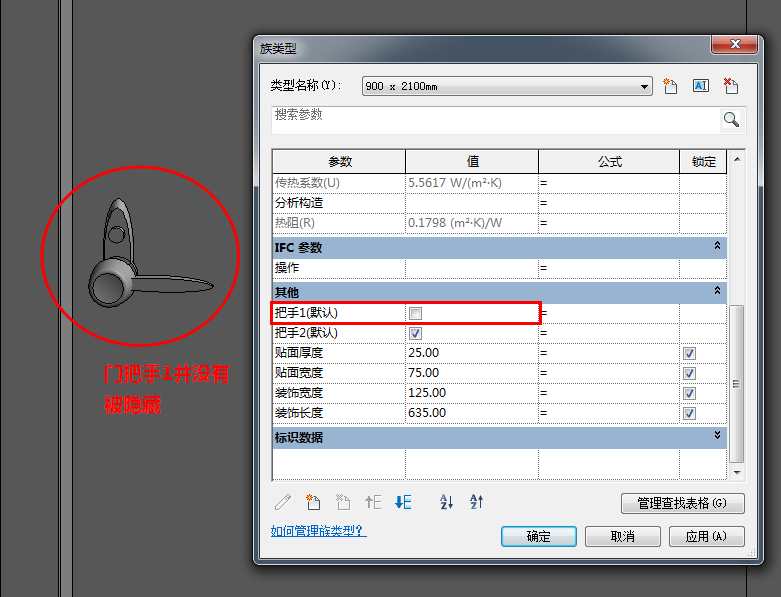The image size is (781, 597).
Task: Expand the 标识数据 group
Action: pos(717,435)
